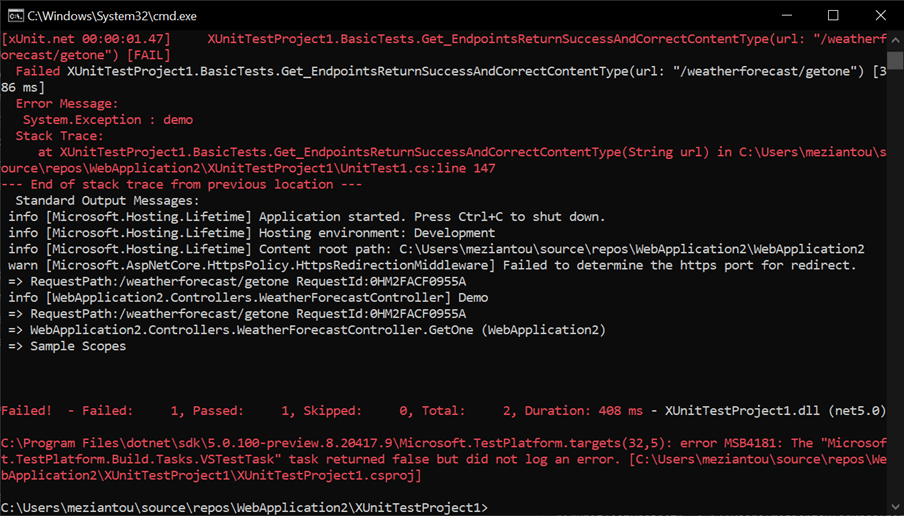Minimize the cmd.exe window

click(787, 15)
